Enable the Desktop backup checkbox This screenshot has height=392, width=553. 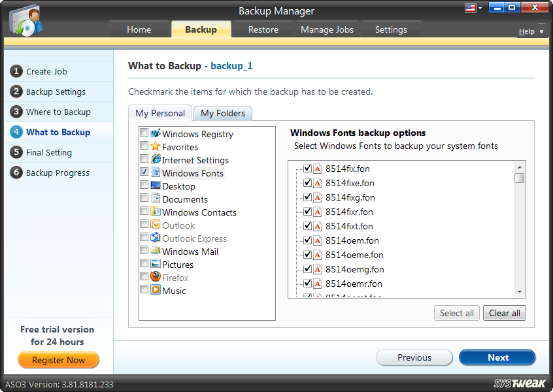pos(144,186)
